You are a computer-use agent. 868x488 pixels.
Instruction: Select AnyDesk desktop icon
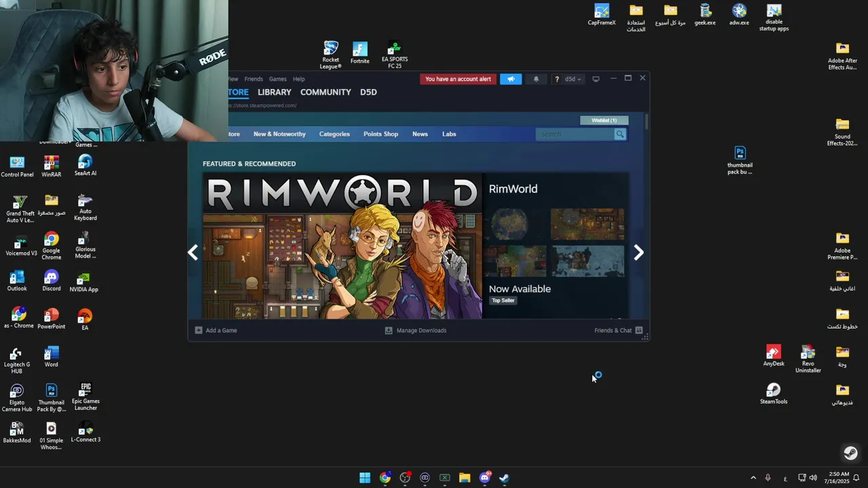tap(774, 355)
